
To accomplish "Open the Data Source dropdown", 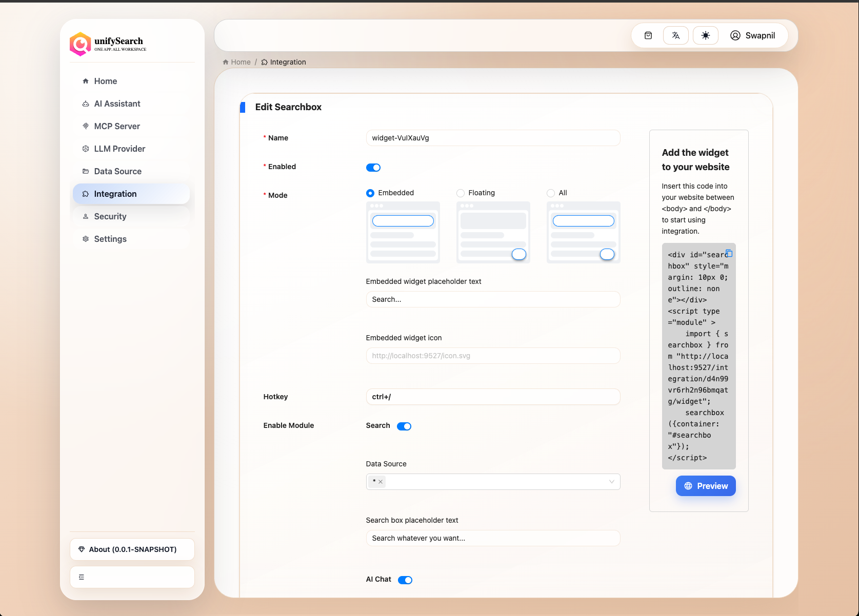I will click(x=611, y=482).
